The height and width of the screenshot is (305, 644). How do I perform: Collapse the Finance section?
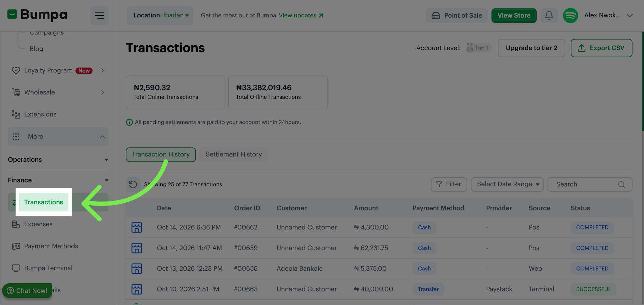pyautogui.click(x=58, y=180)
